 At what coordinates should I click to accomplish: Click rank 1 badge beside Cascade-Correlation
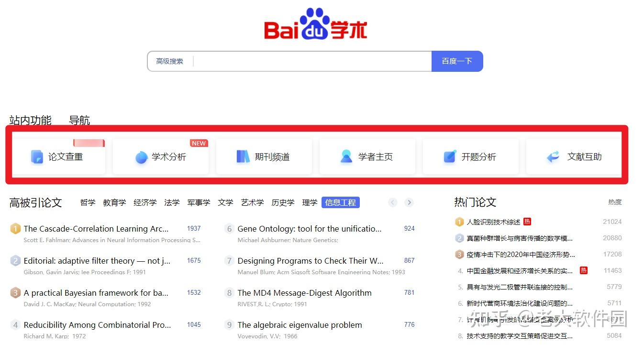15,229
